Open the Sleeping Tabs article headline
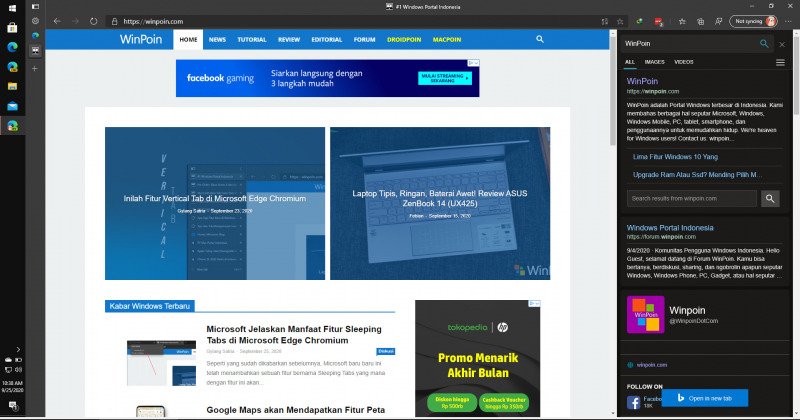 pos(294,335)
